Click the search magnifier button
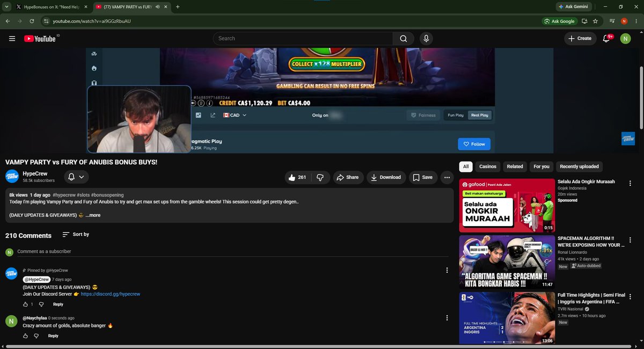 [404, 39]
